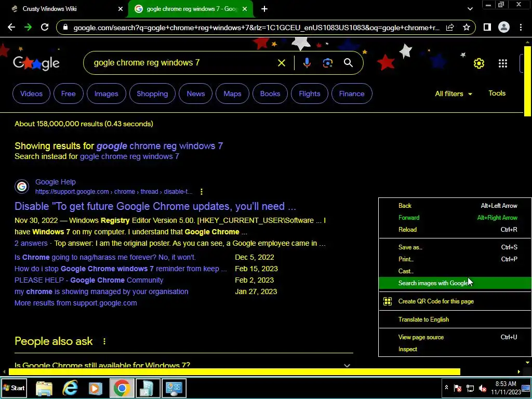Switch to Images results

click(106, 94)
